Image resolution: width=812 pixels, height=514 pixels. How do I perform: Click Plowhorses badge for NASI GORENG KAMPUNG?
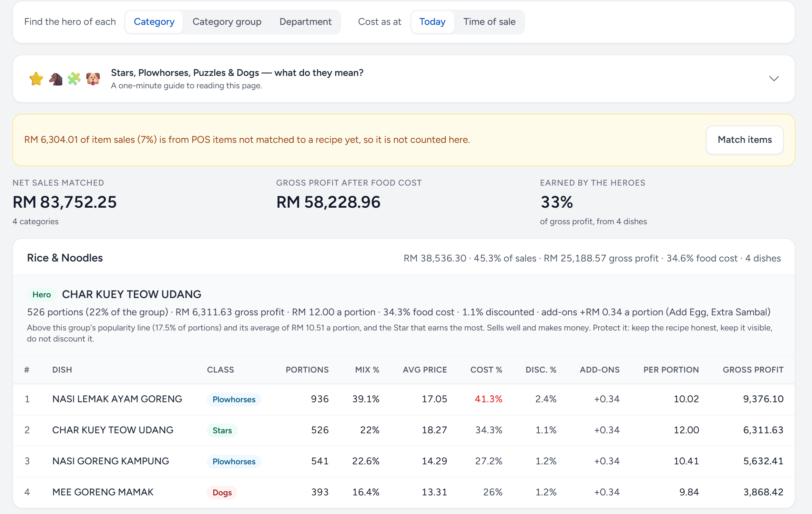[234, 462]
